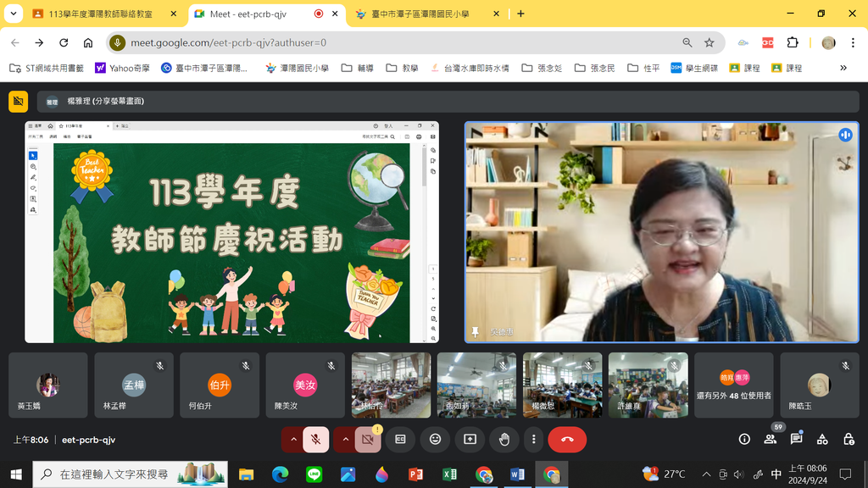The height and width of the screenshot is (488, 868).
Task: Switch to 臺中市潭子區潭陽國民小學 tab
Action: tap(427, 14)
